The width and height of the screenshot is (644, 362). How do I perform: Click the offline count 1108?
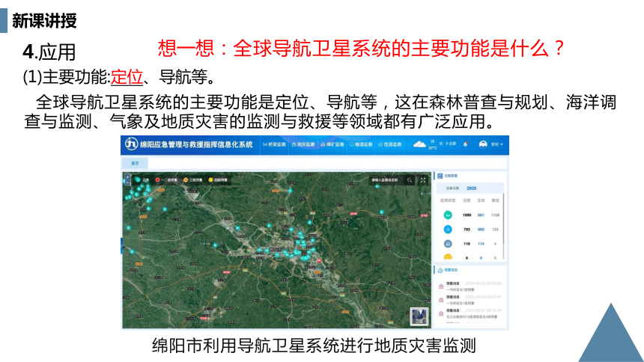495,215
